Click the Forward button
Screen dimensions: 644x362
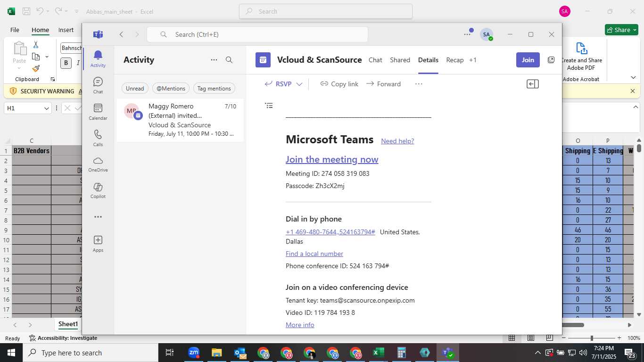[383, 84]
